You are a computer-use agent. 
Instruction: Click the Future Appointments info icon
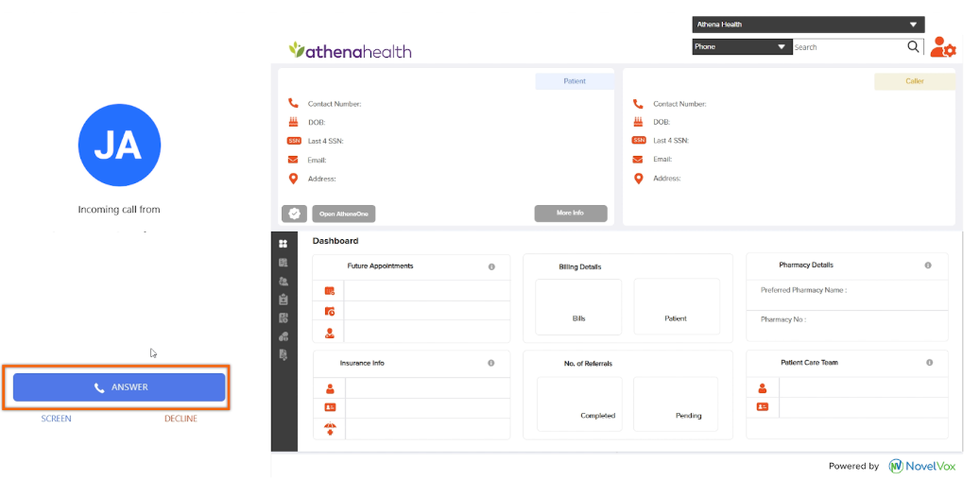(x=491, y=266)
